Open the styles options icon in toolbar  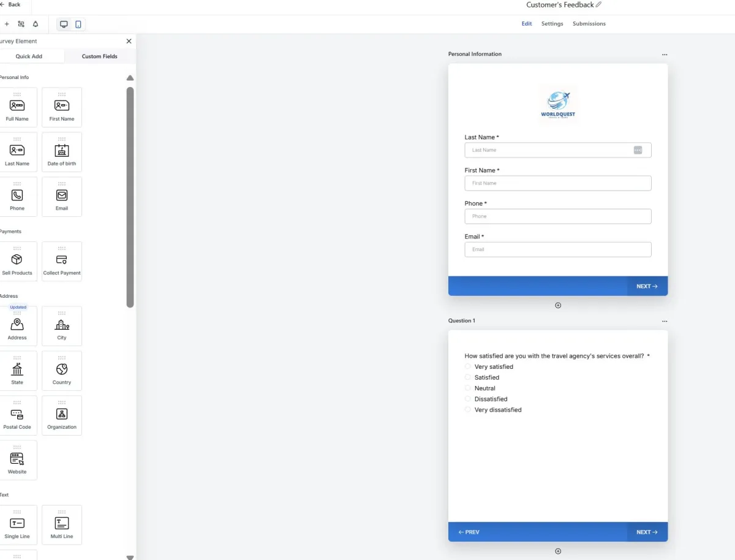click(x=21, y=24)
